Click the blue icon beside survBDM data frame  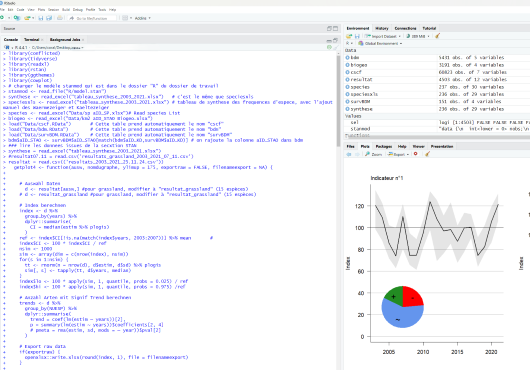tap(347, 101)
